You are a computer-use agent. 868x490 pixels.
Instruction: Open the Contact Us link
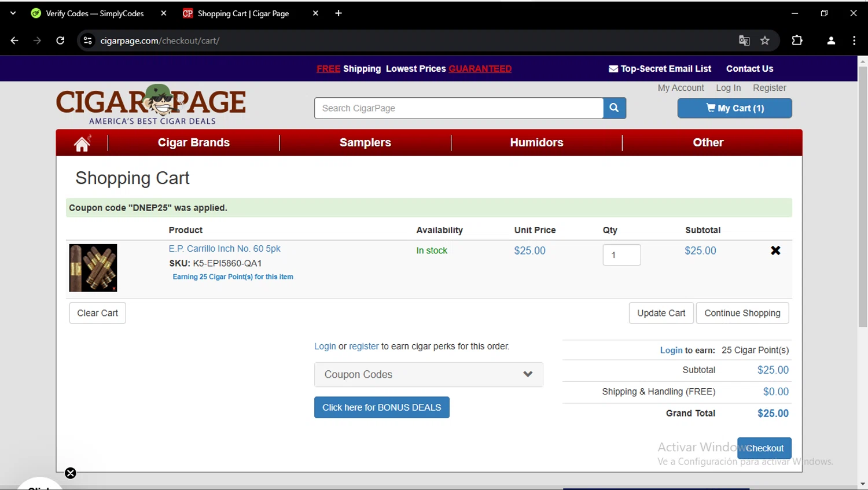pyautogui.click(x=749, y=68)
